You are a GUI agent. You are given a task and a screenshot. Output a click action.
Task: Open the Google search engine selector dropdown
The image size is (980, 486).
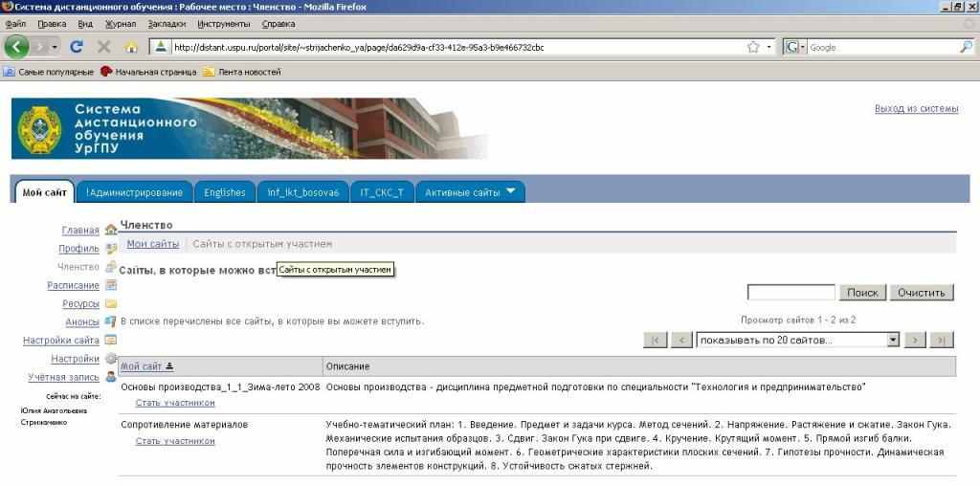(x=795, y=46)
